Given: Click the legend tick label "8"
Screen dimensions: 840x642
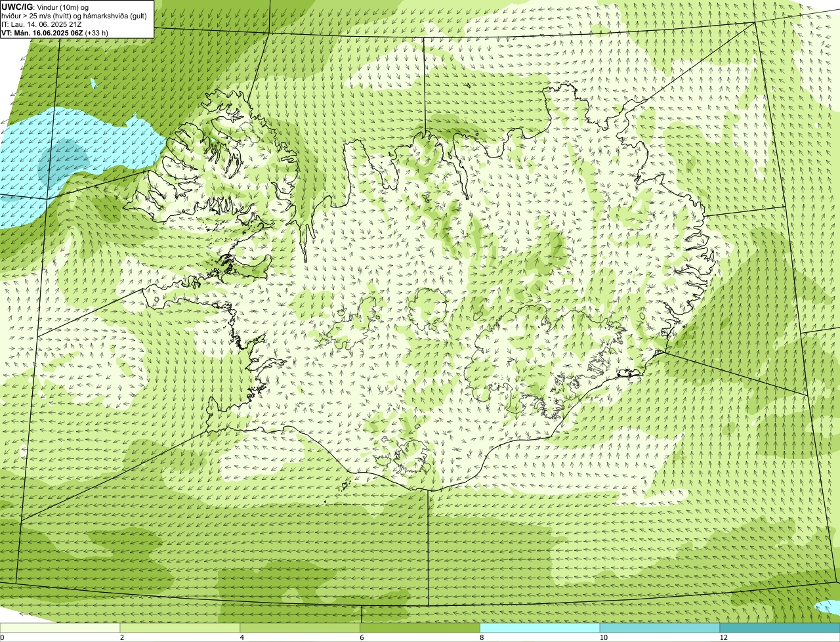Looking at the screenshot, I should (x=481, y=637).
